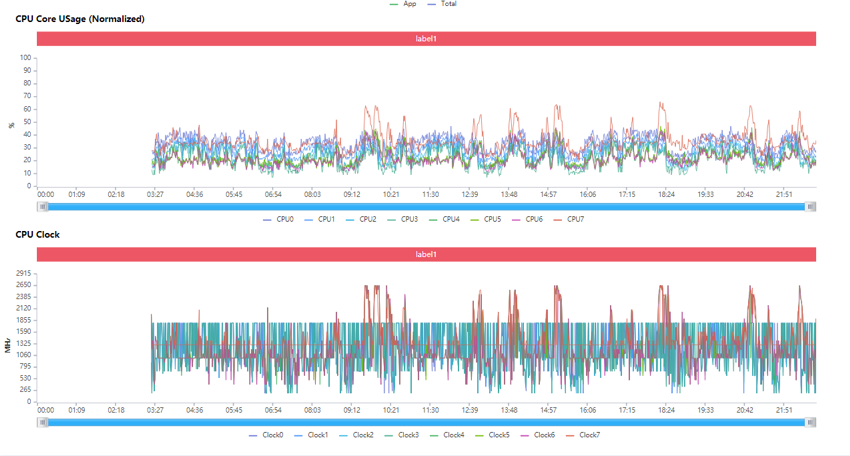Click the CPU Core USage (Normalized) heading

point(80,19)
